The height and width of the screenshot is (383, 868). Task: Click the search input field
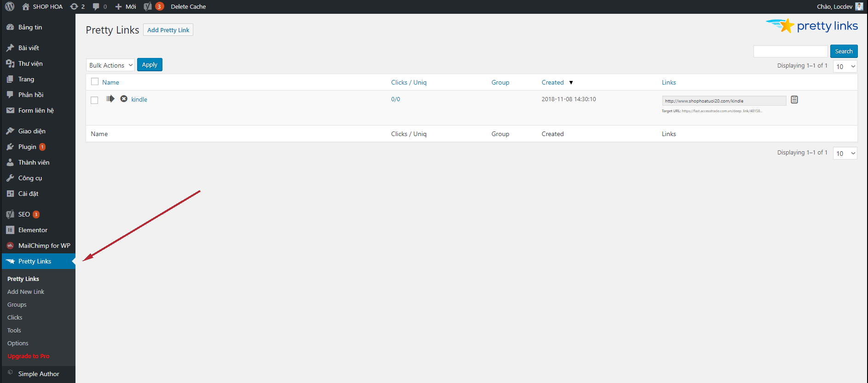[790, 51]
